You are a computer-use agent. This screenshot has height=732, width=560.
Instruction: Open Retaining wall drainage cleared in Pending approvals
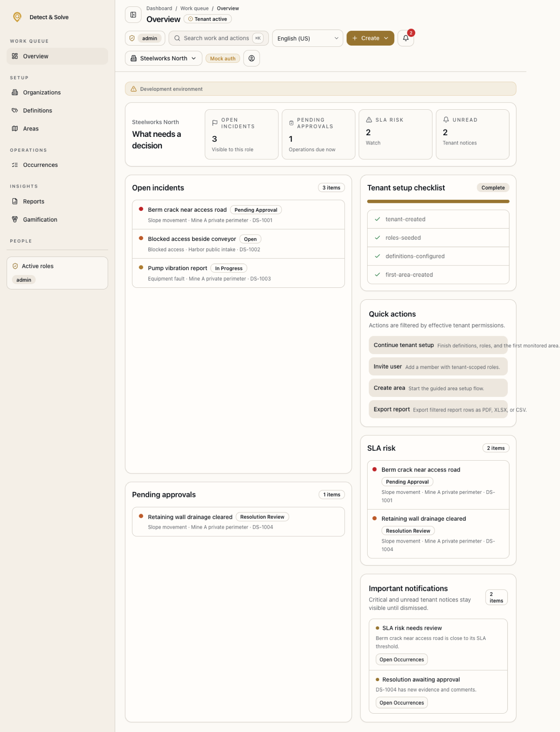pos(238,522)
